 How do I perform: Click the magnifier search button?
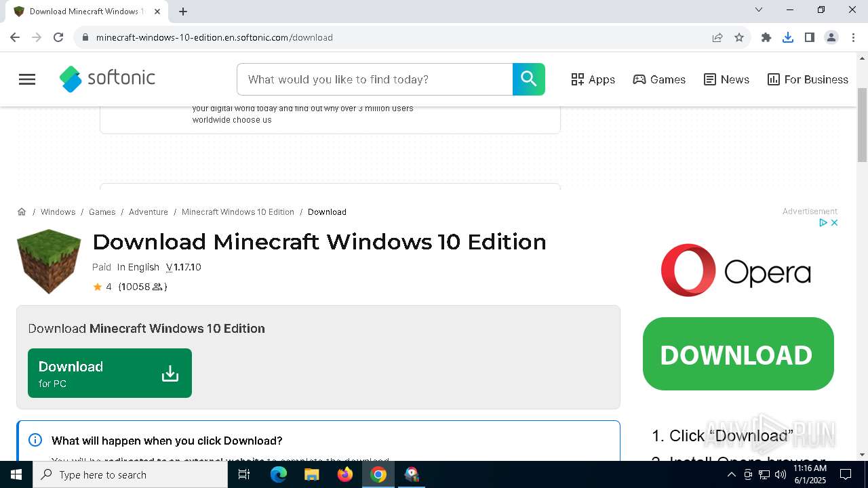point(529,79)
